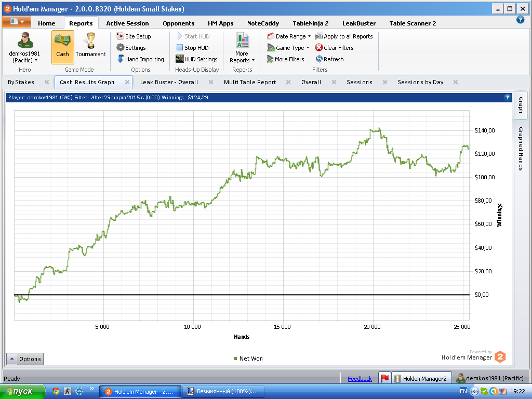Screen dimensions: 532x399
Task: Launch Chrome from quick launch
Action: tap(56, 391)
